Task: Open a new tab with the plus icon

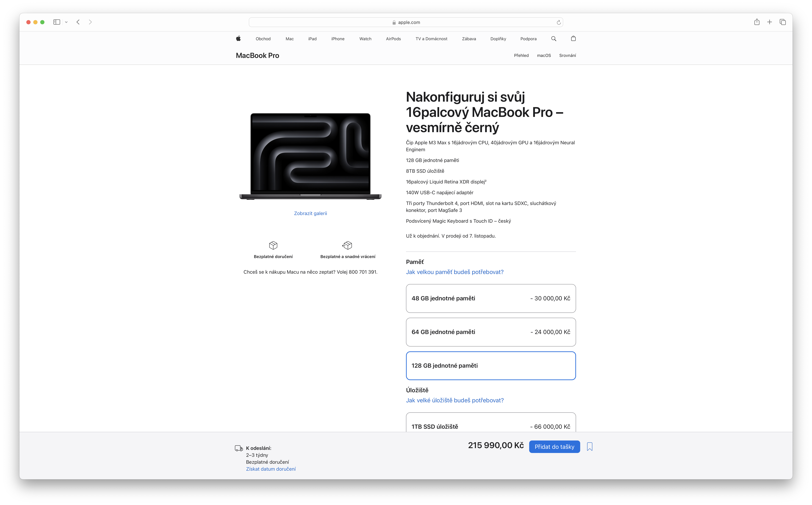Action: (x=769, y=22)
